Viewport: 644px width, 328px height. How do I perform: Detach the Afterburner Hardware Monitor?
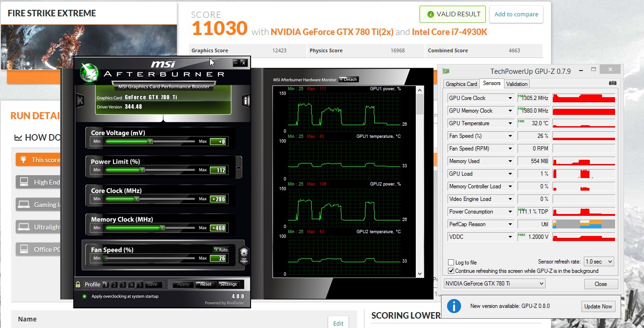pos(348,79)
